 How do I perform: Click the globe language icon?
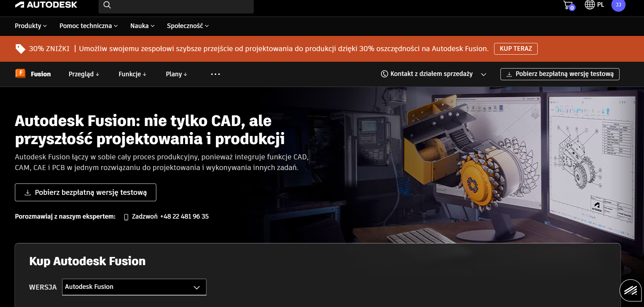coord(589,5)
